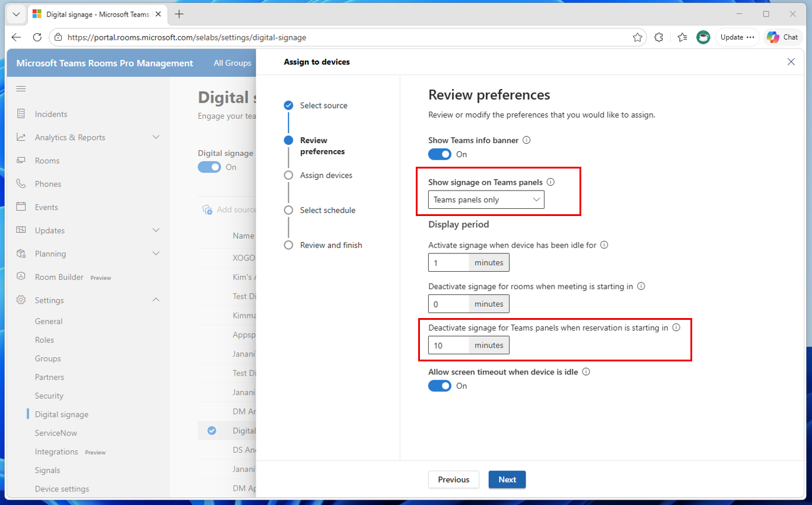Image resolution: width=812 pixels, height=505 pixels.
Task: Click the Settings gear icon in sidebar
Action: pos(21,300)
